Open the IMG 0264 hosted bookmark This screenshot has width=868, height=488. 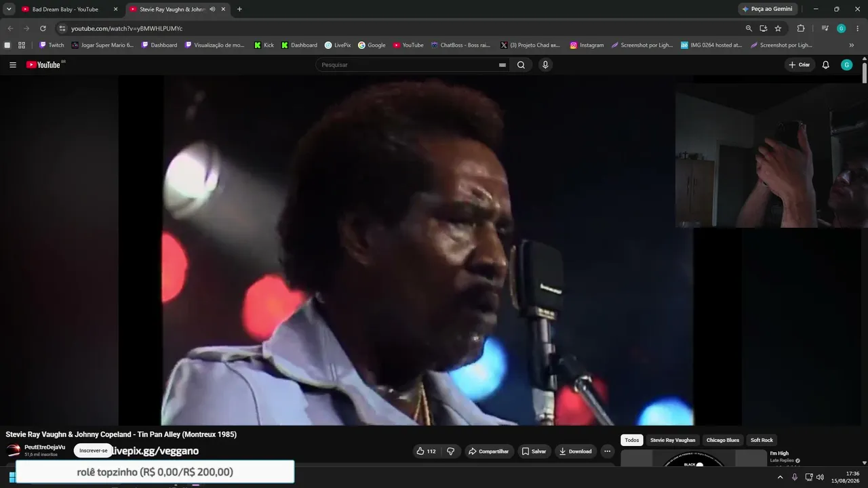click(711, 45)
